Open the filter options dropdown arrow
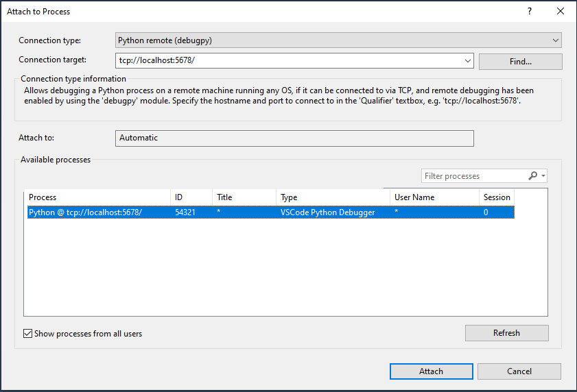The image size is (577, 392). tap(543, 175)
